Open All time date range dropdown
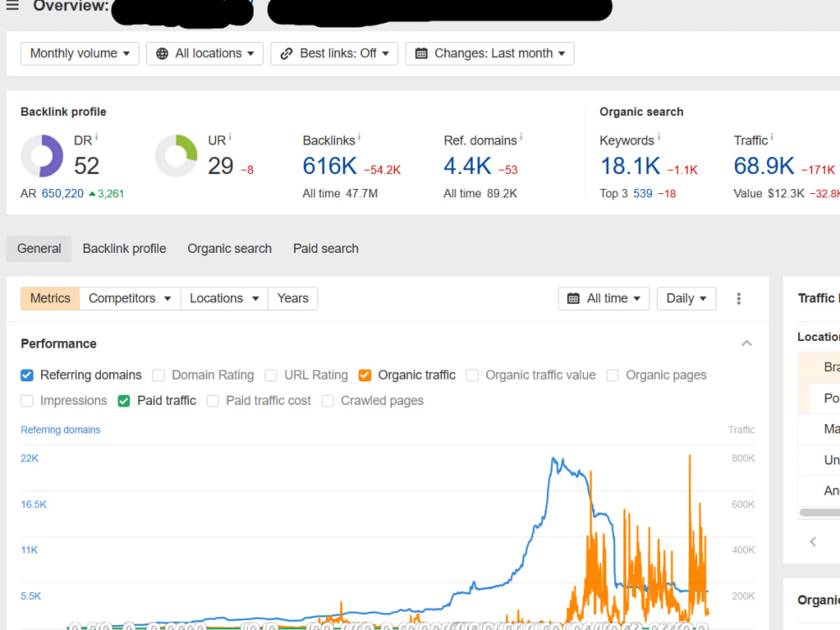Image resolution: width=840 pixels, height=630 pixels. 604,298
